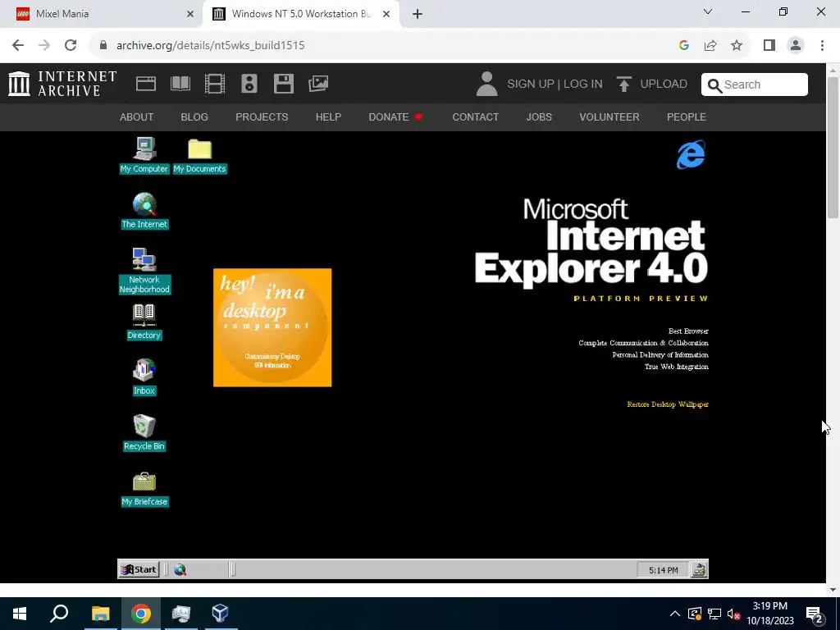The height and width of the screenshot is (630, 840).
Task: Open the JOBS menu item
Action: pos(539,116)
